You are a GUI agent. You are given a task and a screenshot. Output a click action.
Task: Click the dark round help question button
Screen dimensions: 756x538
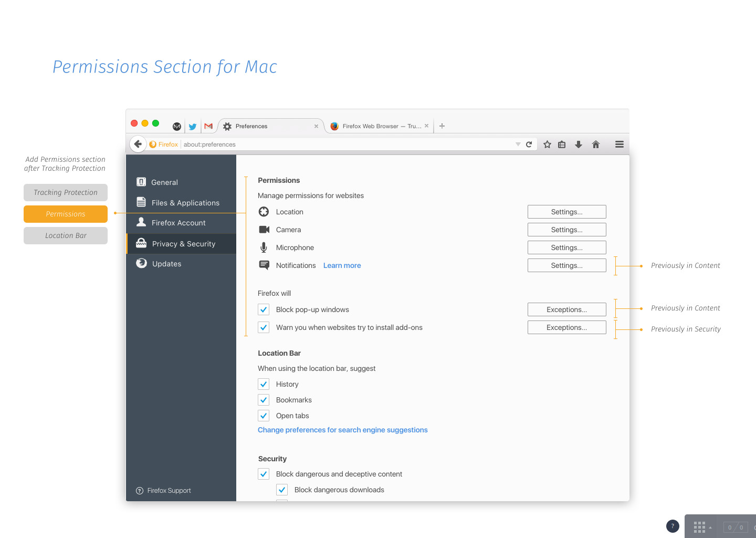point(673,526)
